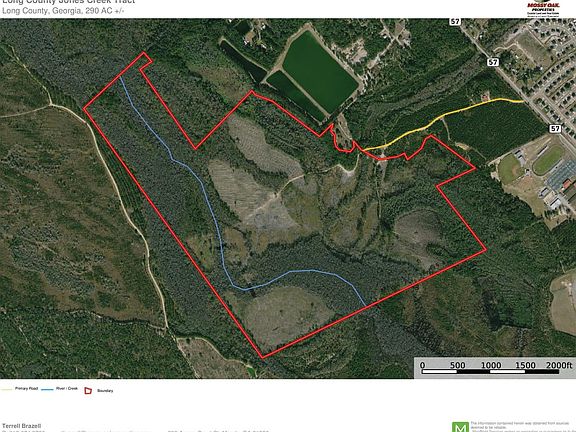Click the Boundary legend label text
576x432 pixels.
[x=105, y=391]
